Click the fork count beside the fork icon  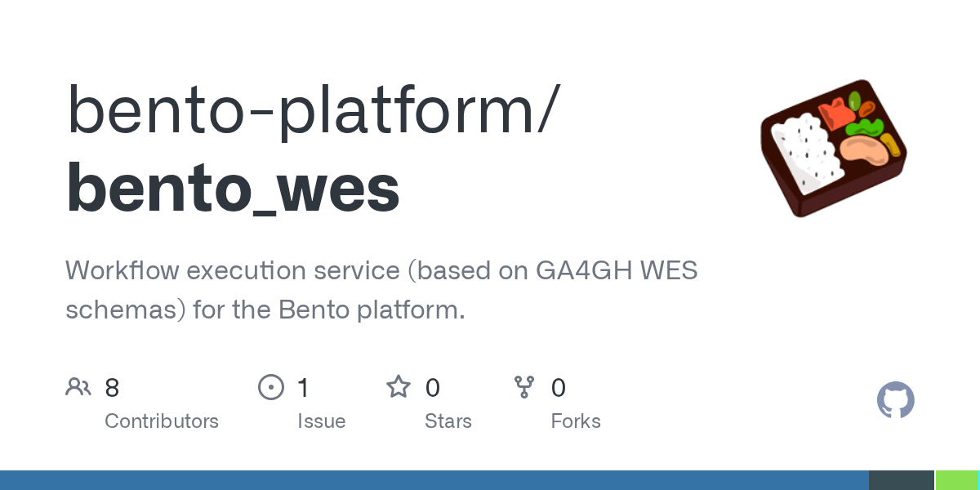pyautogui.click(x=559, y=387)
